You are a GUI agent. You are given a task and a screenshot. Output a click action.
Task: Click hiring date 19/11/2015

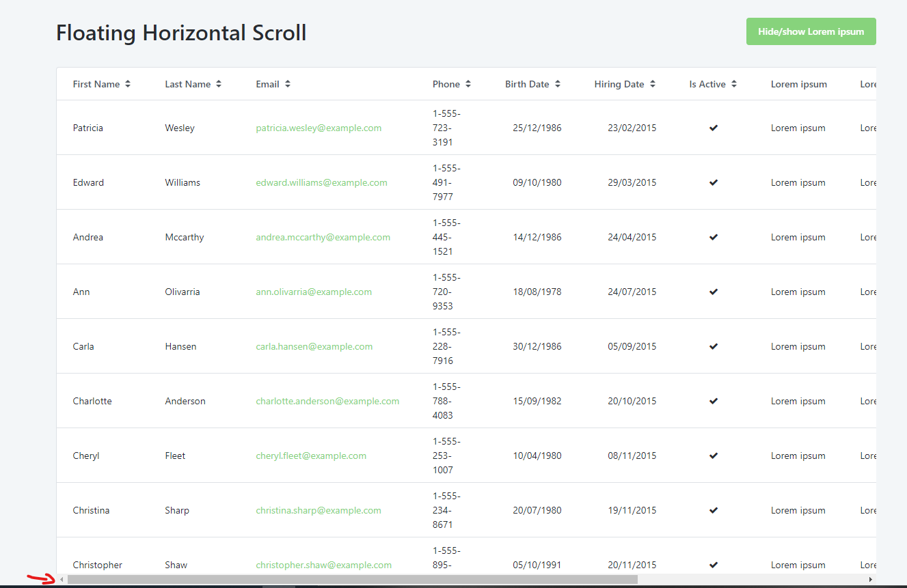(632, 510)
